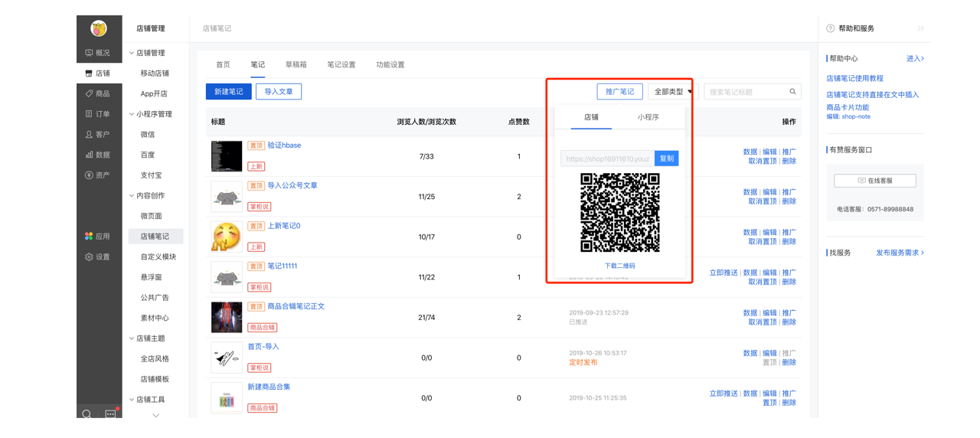Screen dimensions: 980x438
Task: Open 悬浮窗 menu item
Action: tap(151, 277)
